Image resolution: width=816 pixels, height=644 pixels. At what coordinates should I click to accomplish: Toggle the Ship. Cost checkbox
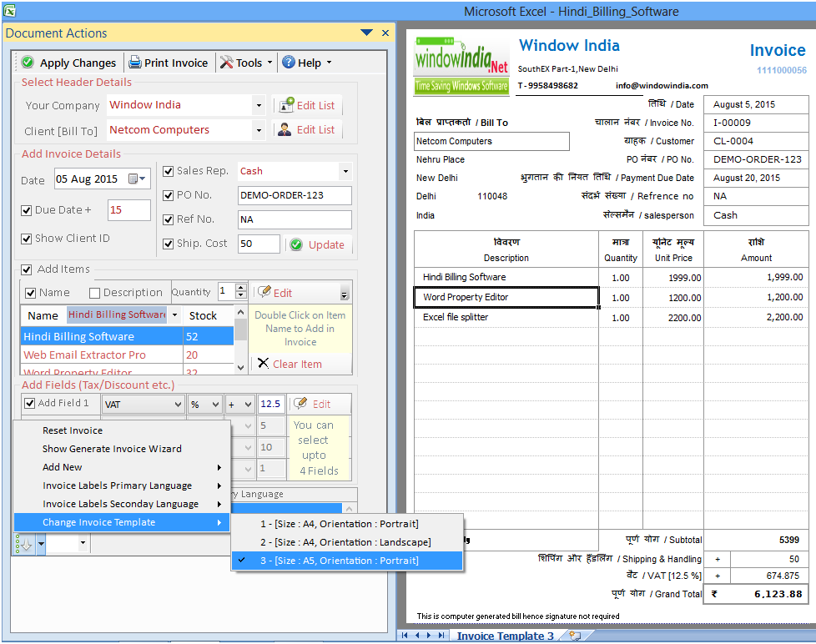pos(168,244)
